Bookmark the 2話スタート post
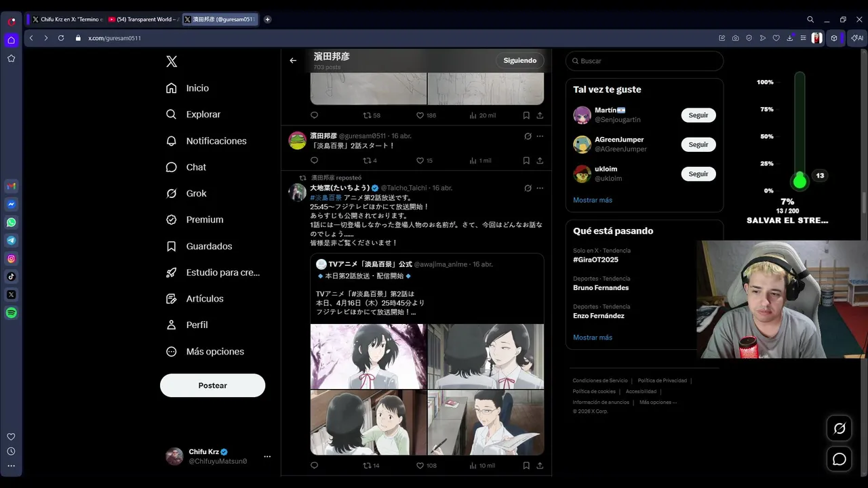This screenshot has height=488, width=868. pos(526,161)
